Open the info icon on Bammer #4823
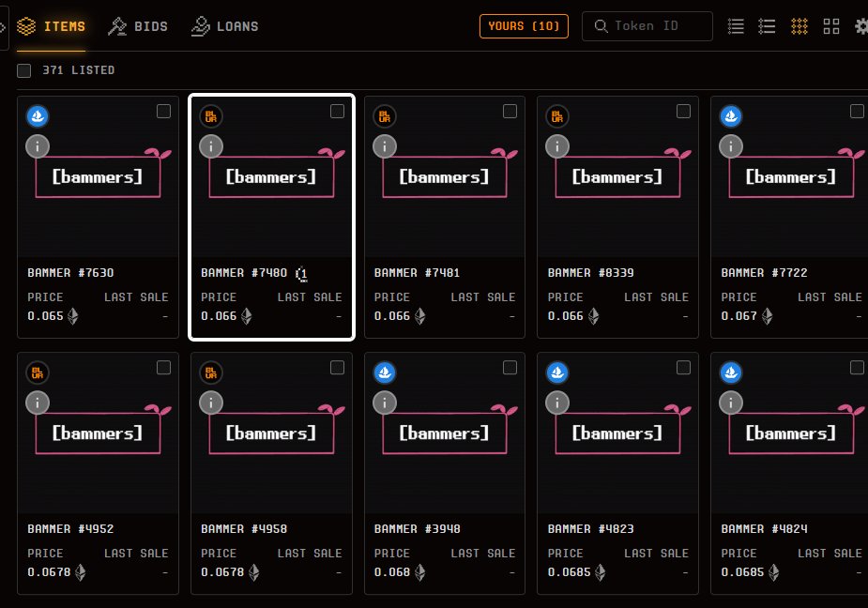 (x=557, y=403)
